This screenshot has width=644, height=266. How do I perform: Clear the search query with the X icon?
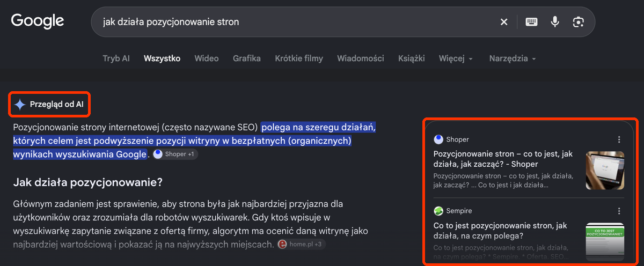click(x=504, y=22)
